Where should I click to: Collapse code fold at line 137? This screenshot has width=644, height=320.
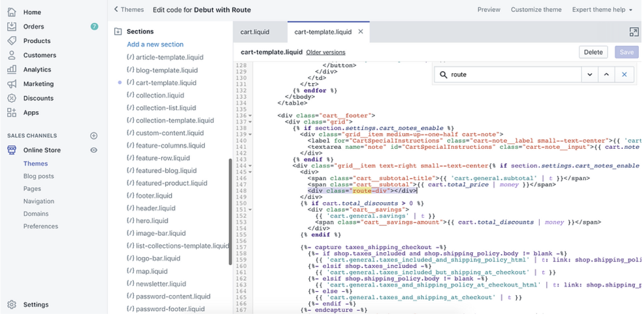pos(250,122)
